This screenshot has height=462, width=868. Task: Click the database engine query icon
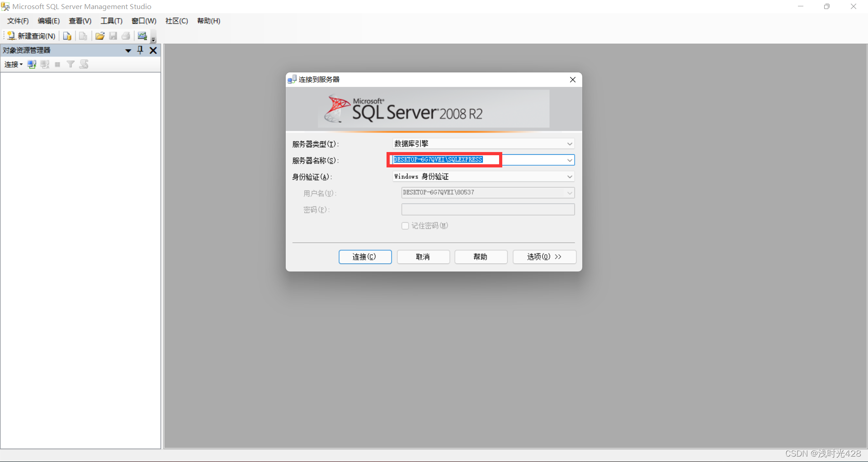[x=67, y=36]
